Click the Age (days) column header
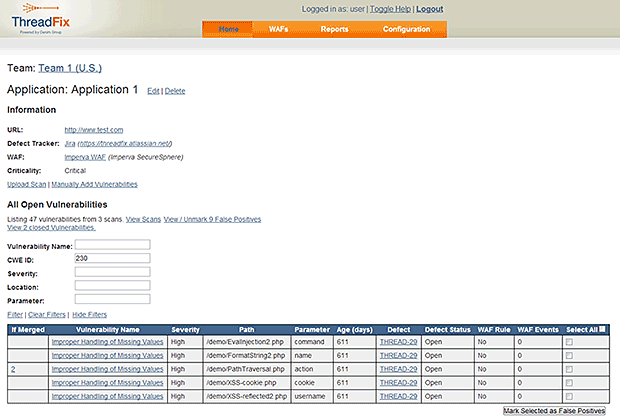 pos(355,329)
